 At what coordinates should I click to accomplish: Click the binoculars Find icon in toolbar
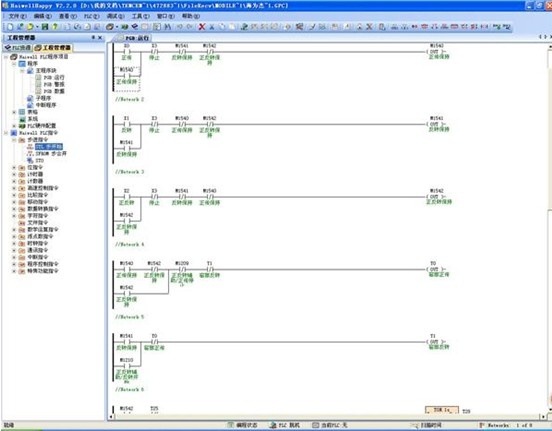coord(168,27)
